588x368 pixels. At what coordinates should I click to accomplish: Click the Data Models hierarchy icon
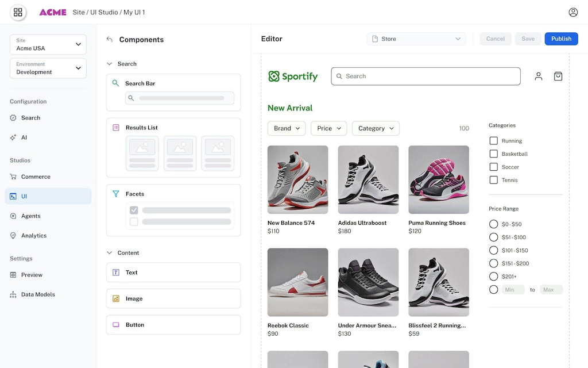(x=13, y=294)
